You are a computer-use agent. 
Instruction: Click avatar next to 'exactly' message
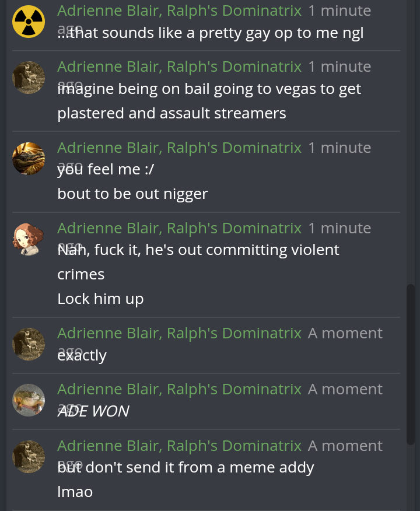29,344
